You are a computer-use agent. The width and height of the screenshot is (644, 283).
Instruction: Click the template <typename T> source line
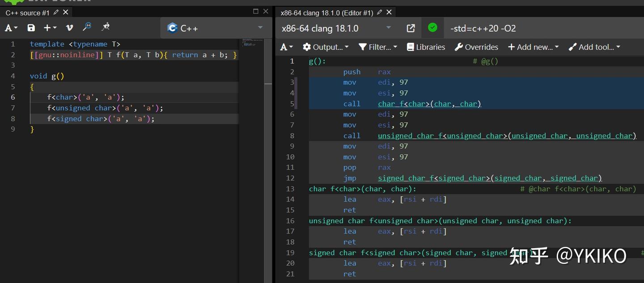pyautogui.click(x=75, y=44)
